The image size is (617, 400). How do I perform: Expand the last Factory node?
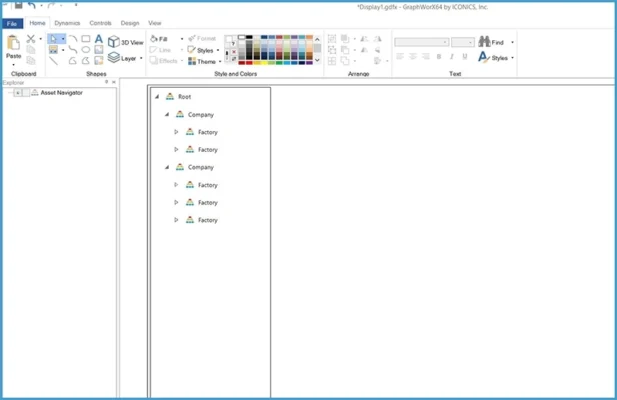coord(177,219)
